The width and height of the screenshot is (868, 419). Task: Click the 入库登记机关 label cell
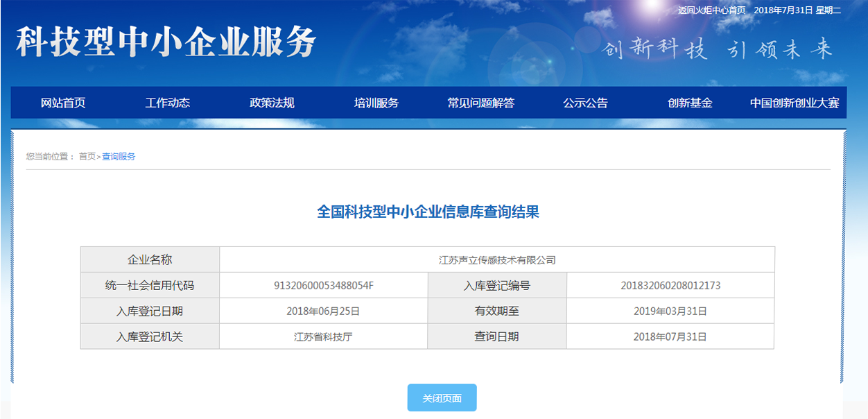click(x=150, y=336)
